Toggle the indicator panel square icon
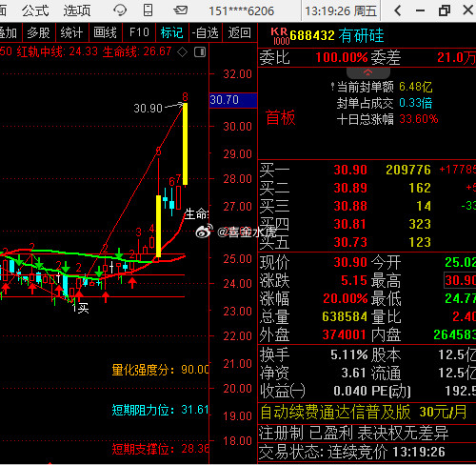Image resolution: width=476 pixels, height=465 pixels. coord(200,51)
